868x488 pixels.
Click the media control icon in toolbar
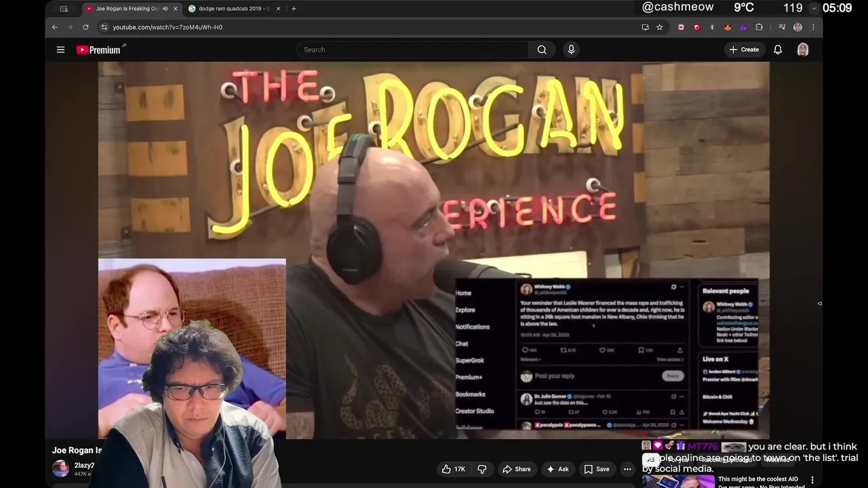click(x=782, y=27)
